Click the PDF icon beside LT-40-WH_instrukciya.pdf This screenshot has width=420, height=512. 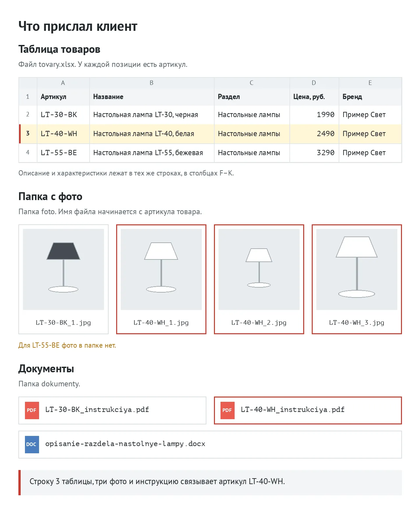pos(227,410)
